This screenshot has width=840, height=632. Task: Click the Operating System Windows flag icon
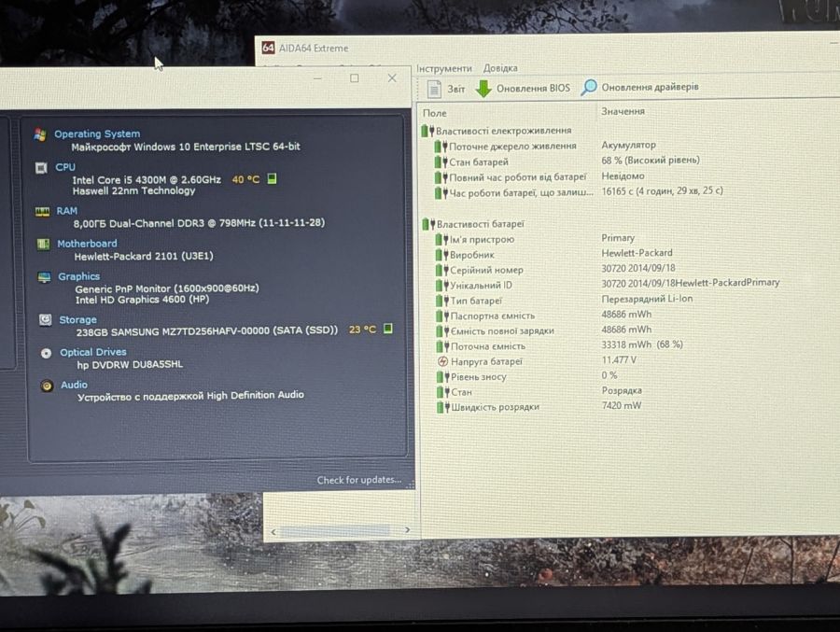[39, 134]
